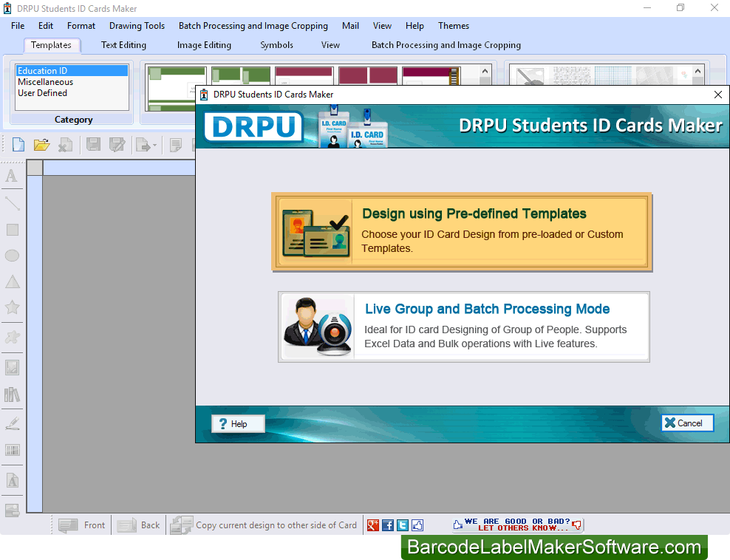Switch to the Image Editing ribbon tab
730x560 pixels.
click(x=204, y=45)
